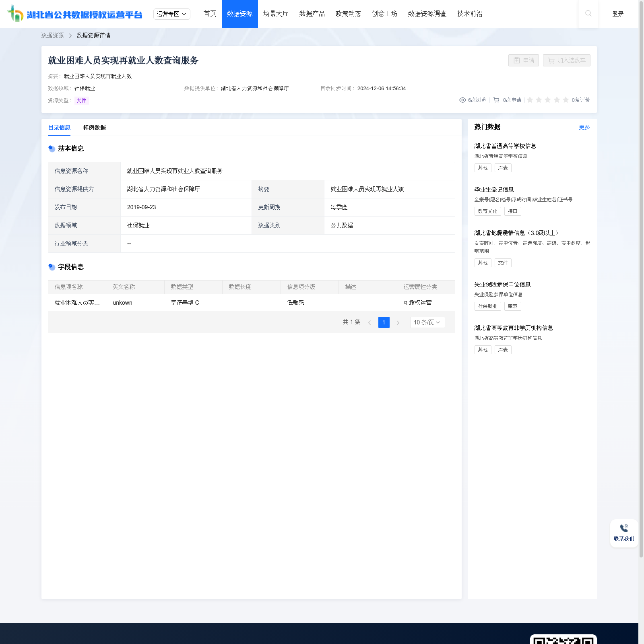This screenshot has height=644, width=644.
Task: Select the 目录信息 tab
Action: tap(59, 128)
